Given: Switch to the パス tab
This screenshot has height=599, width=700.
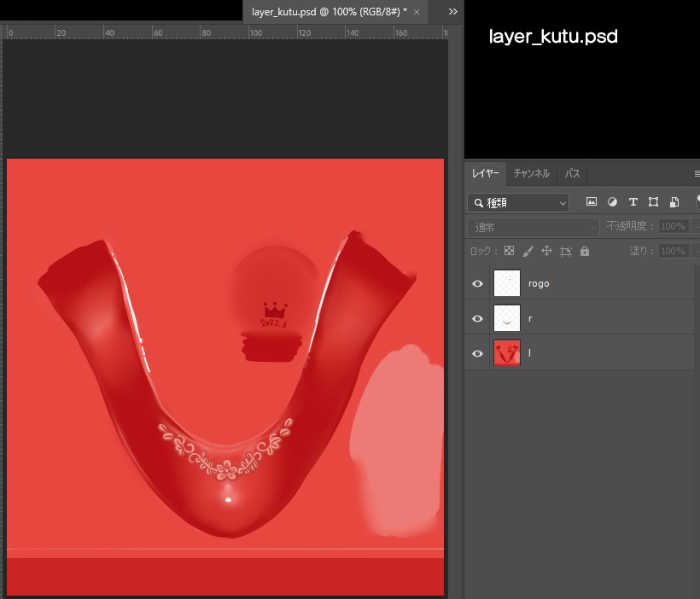Looking at the screenshot, I should click(572, 173).
